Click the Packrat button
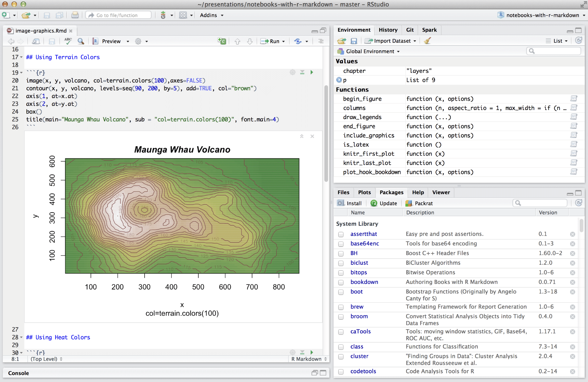588x382 pixels. point(419,203)
